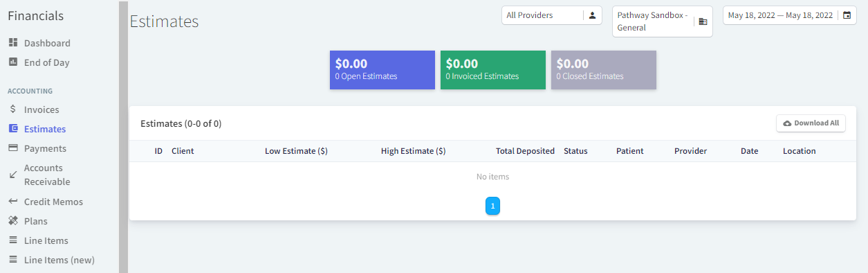Viewport: 868px width, 273px height.
Task: Click the Line Items list icon
Action: (12, 240)
